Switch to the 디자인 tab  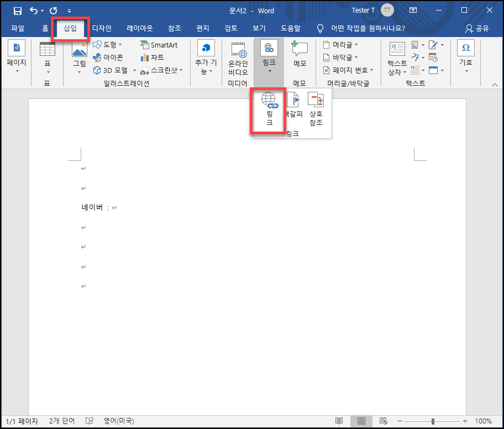coord(102,28)
